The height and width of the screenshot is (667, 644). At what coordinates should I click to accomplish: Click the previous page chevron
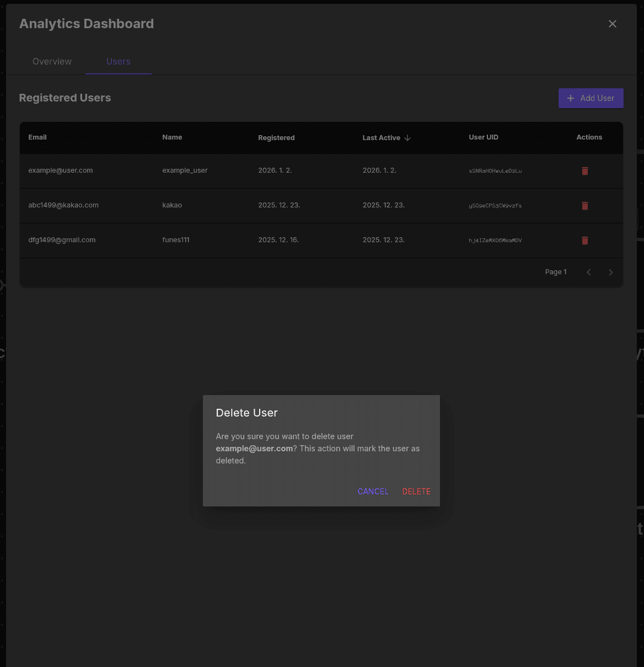coord(588,272)
